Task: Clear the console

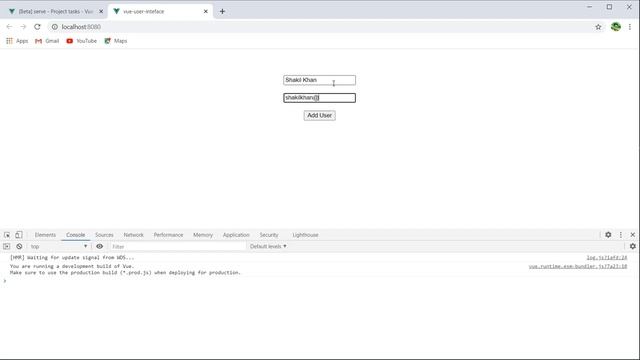Action: point(19,247)
